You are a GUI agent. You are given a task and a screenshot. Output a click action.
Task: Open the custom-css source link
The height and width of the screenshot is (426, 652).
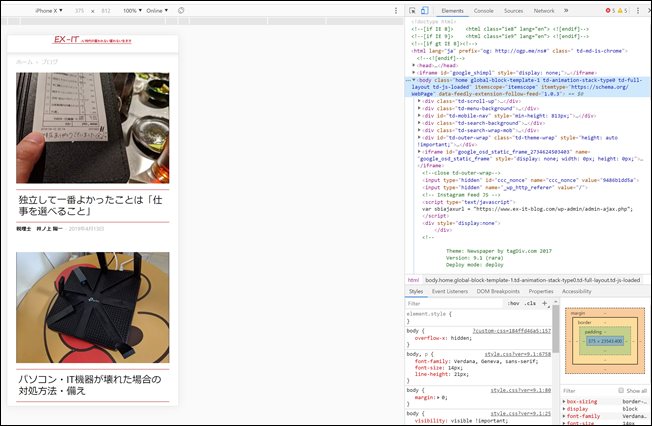click(511, 331)
